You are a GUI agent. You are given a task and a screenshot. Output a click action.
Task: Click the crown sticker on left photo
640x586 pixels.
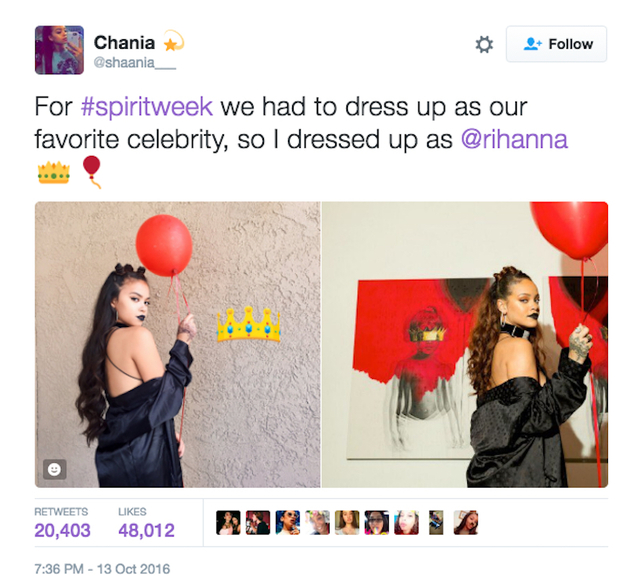249,324
